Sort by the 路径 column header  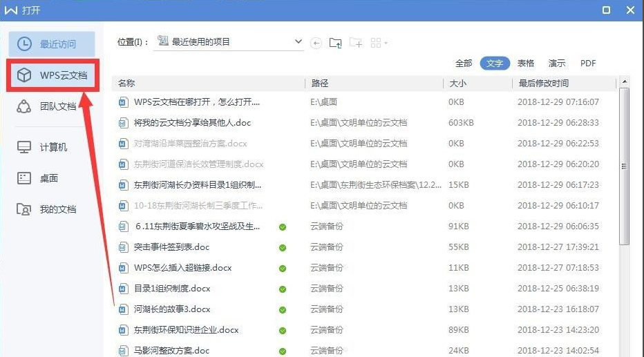pyautogui.click(x=374, y=84)
